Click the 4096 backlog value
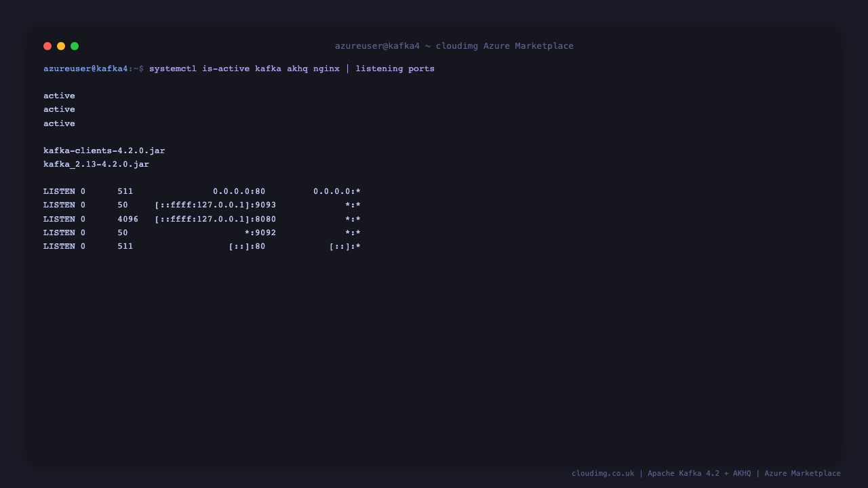 [128, 219]
